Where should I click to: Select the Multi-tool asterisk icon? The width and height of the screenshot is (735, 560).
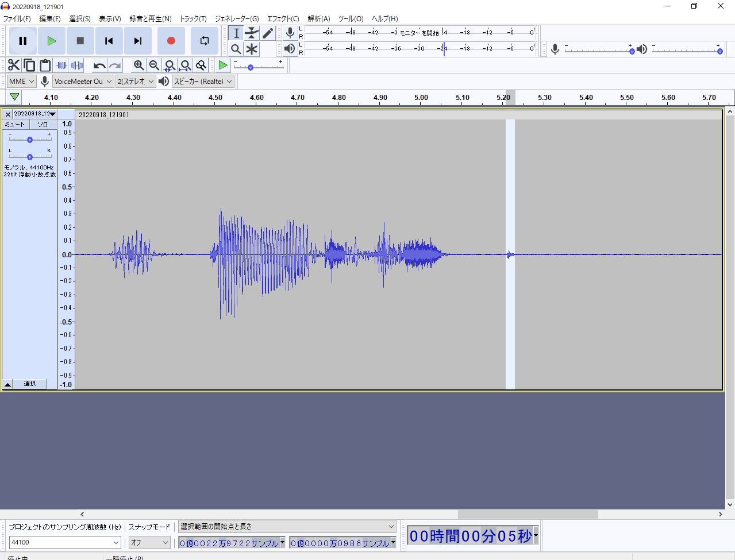[252, 49]
